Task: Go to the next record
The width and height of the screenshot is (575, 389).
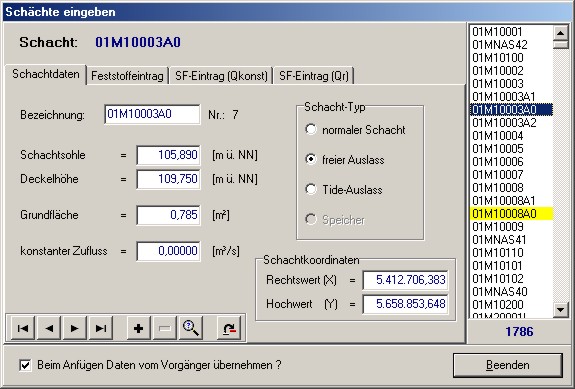Action: [75, 328]
